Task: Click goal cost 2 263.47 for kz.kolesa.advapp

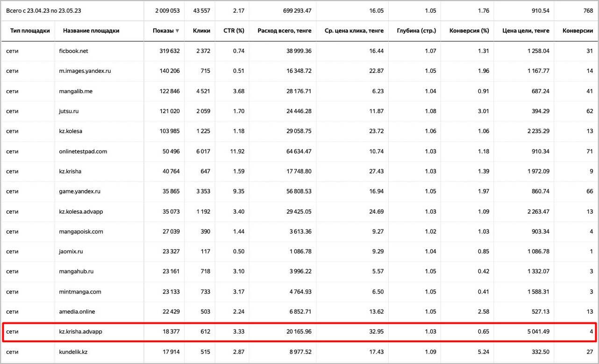Action: [537, 212]
